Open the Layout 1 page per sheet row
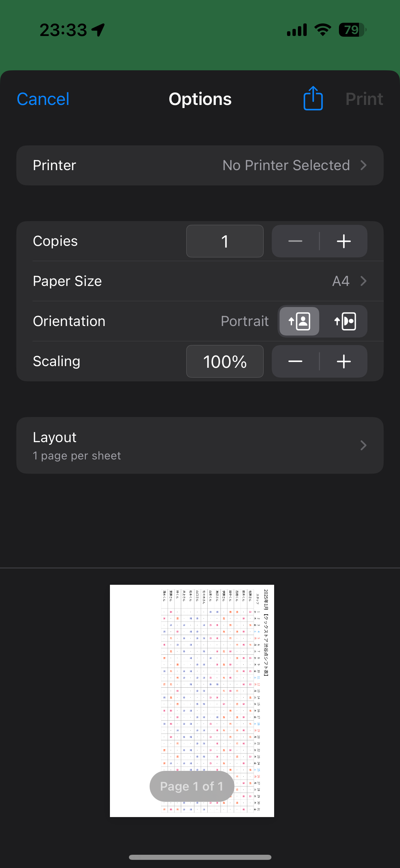The width and height of the screenshot is (400, 868). pos(200,446)
